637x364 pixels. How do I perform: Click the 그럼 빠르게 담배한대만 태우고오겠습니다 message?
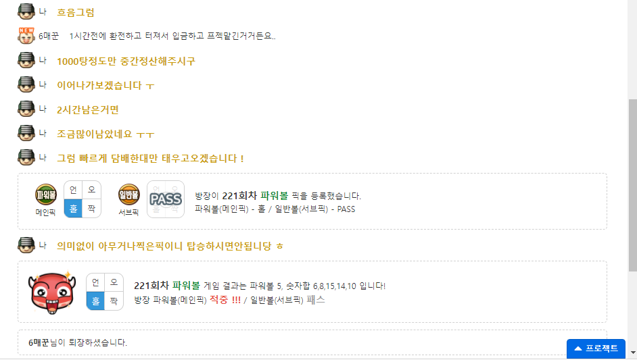click(x=150, y=158)
